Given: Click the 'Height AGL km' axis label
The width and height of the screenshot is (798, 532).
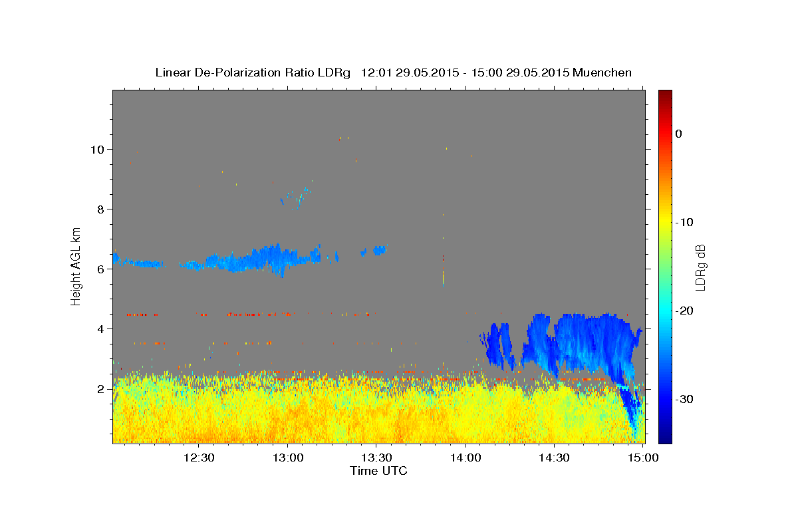Looking at the screenshot, I should 76,265.
